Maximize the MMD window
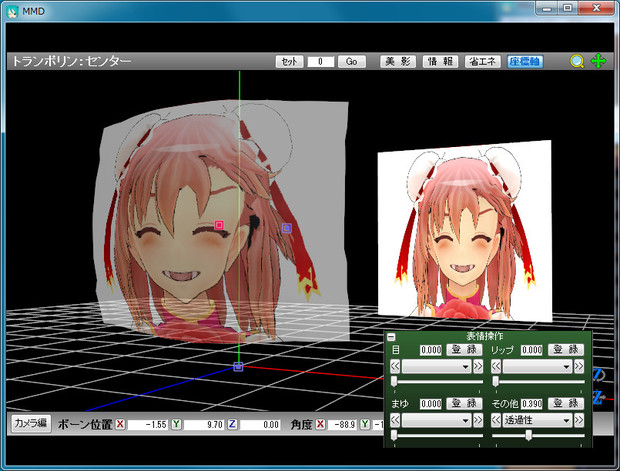The height and width of the screenshot is (471, 620). [x=567, y=8]
